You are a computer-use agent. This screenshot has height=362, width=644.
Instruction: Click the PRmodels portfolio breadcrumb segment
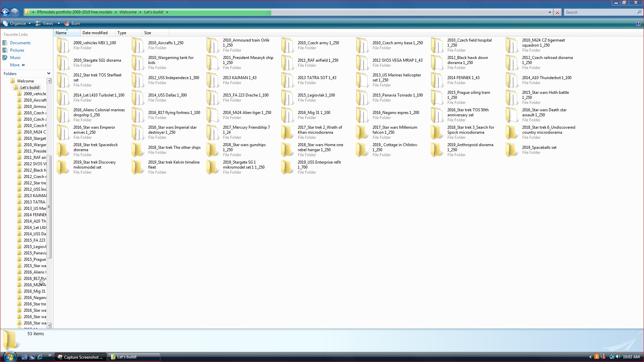74,12
